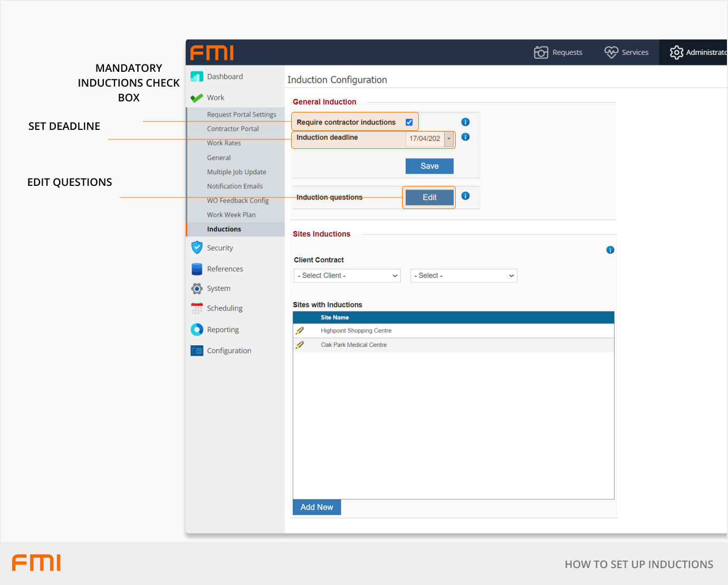Image resolution: width=728 pixels, height=585 pixels.
Task: Click the Sites Inductions info icon
Action: point(610,250)
